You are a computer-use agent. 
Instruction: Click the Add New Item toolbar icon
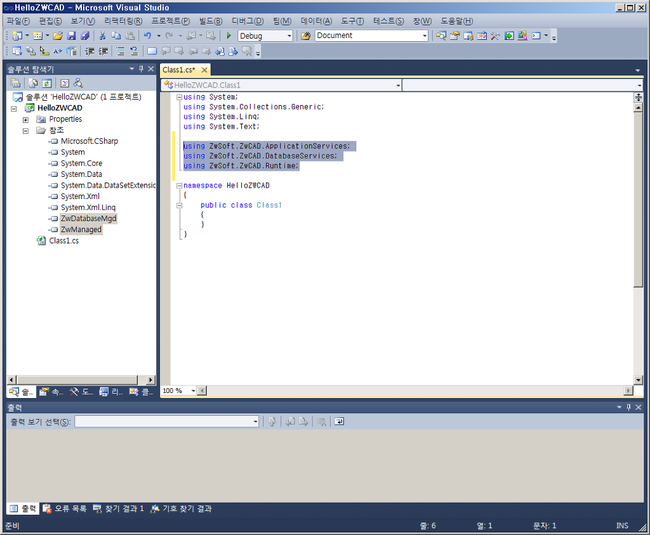coord(38,36)
